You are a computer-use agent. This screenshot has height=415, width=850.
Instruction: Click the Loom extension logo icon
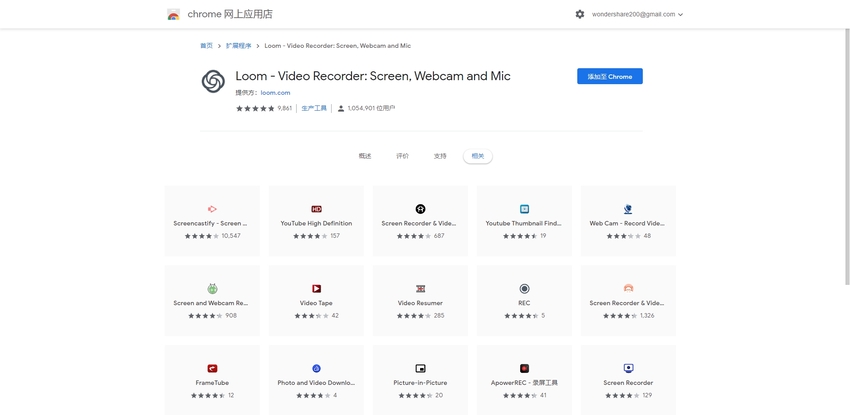click(x=213, y=81)
